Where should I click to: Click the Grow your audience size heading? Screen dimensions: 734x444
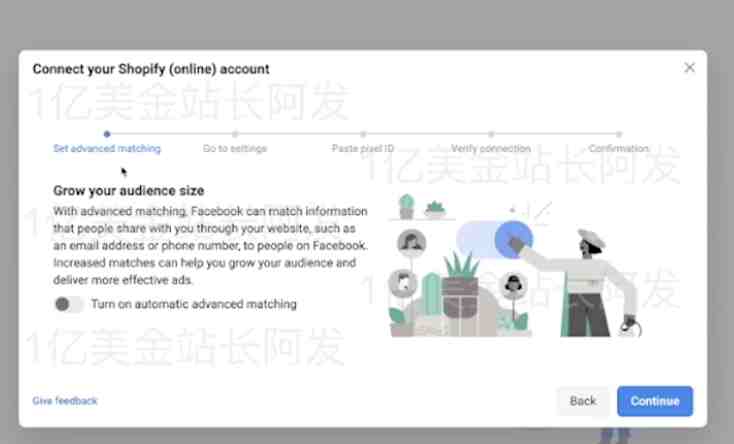coord(129,191)
